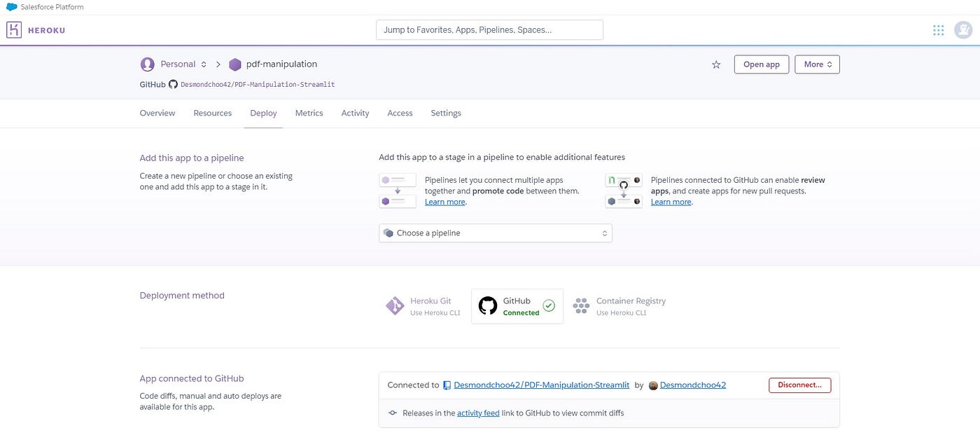This screenshot has height=447, width=980.
Task: Select Heroku Git deployment method
Action: [x=423, y=306]
